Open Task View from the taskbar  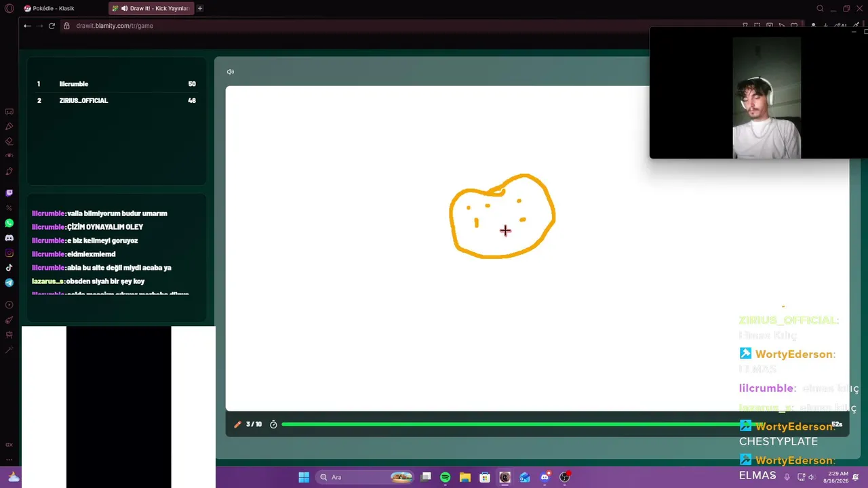pos(426,477)
